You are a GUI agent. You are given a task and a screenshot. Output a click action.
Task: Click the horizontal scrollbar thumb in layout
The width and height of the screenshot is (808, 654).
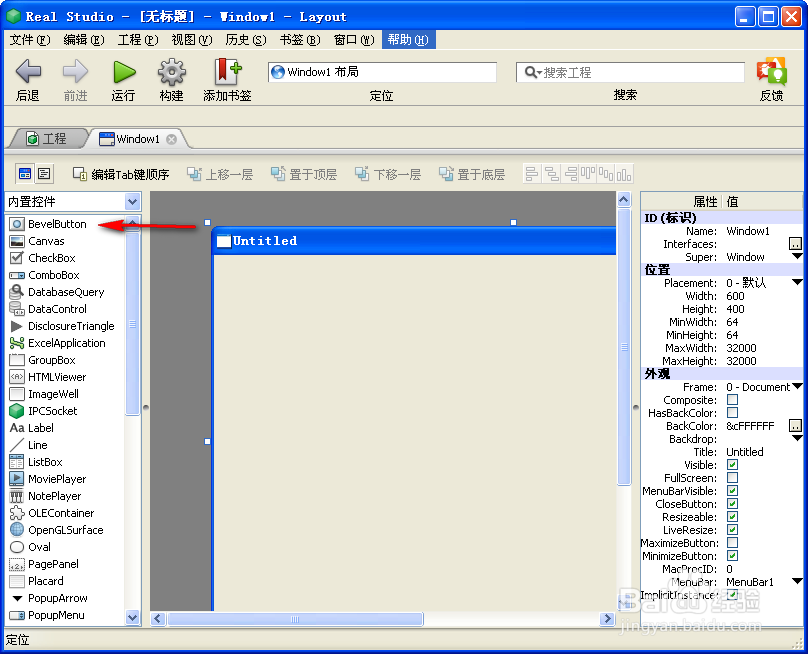coord(295,619)
